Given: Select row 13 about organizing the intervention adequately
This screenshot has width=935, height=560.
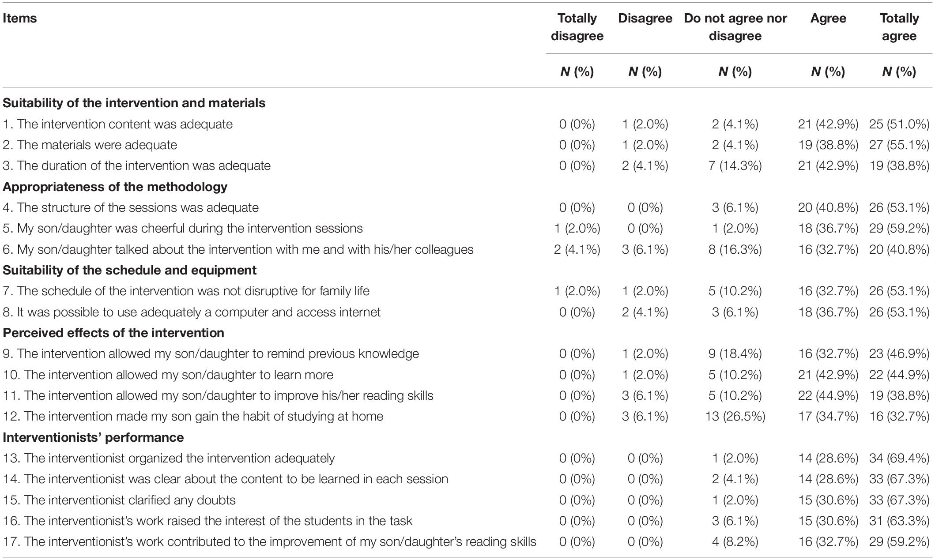Looking at the screenshot, I should click(x=467, y=459).
